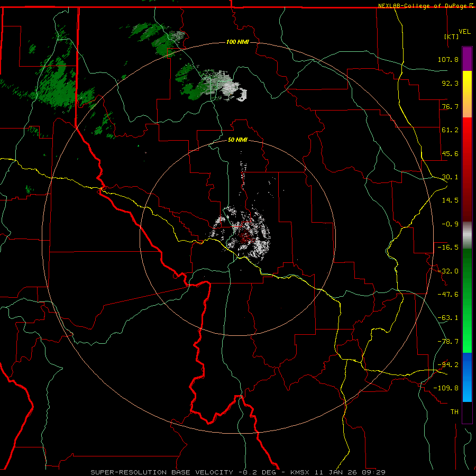Click the -32.0 velocity scale value
This screenshot has width=476, height=476.
click(448, 271)
